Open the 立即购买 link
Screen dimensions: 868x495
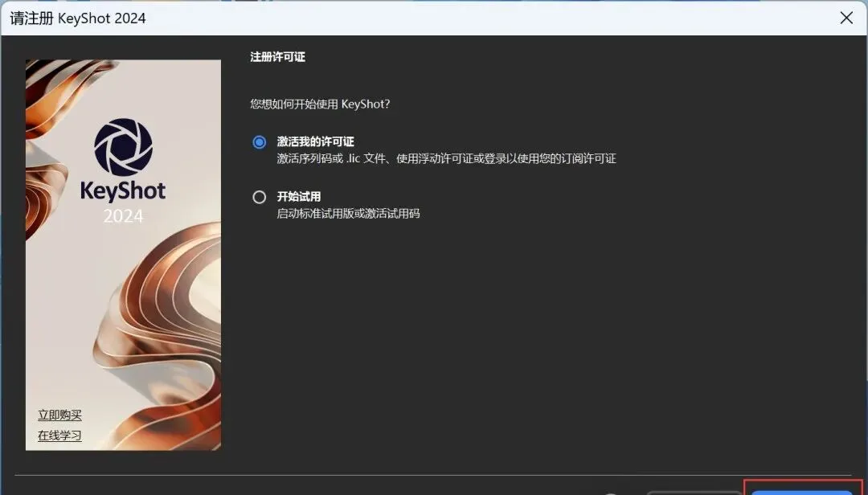point(59,415)
